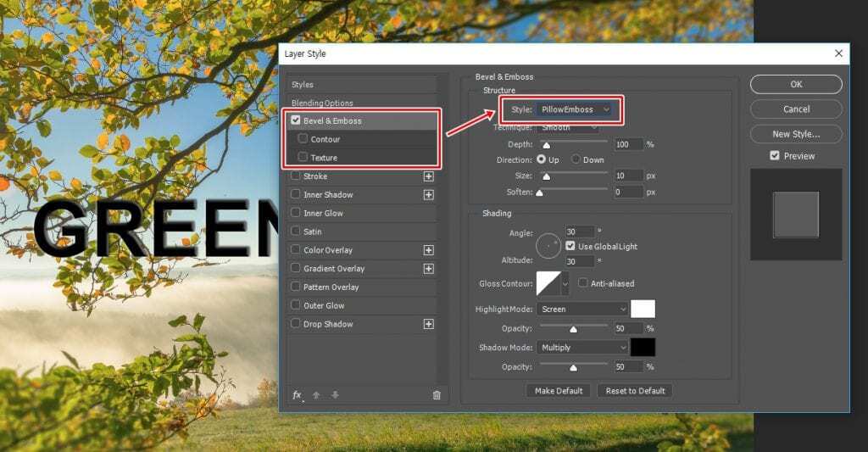Click the Size value field showing 10
The image size is (868, 452).
point(628,176)
